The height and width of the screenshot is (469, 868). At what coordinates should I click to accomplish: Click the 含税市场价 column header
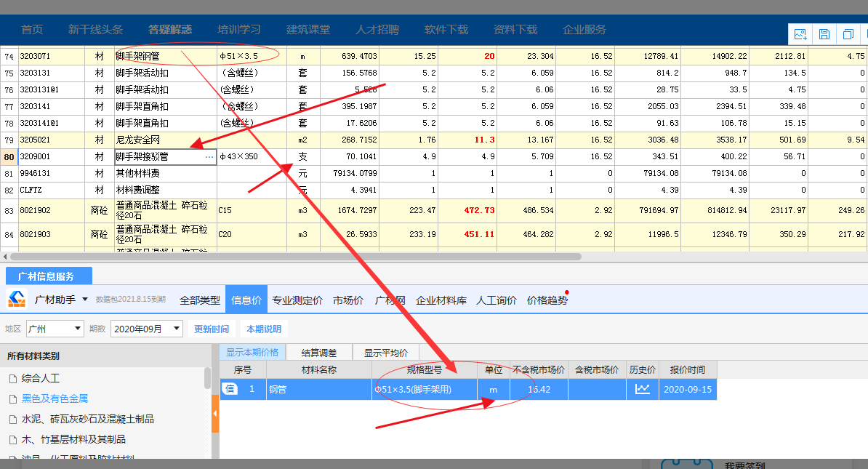click(597, 370)
